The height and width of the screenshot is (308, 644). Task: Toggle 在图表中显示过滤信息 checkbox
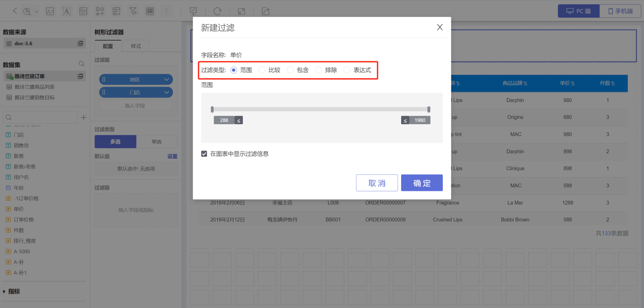click(204, 154)
